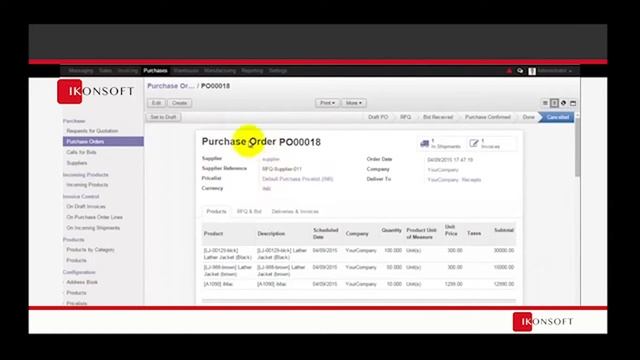640x360 pixels.
Task: Switch to form view icon
Action: click(554, 103)
